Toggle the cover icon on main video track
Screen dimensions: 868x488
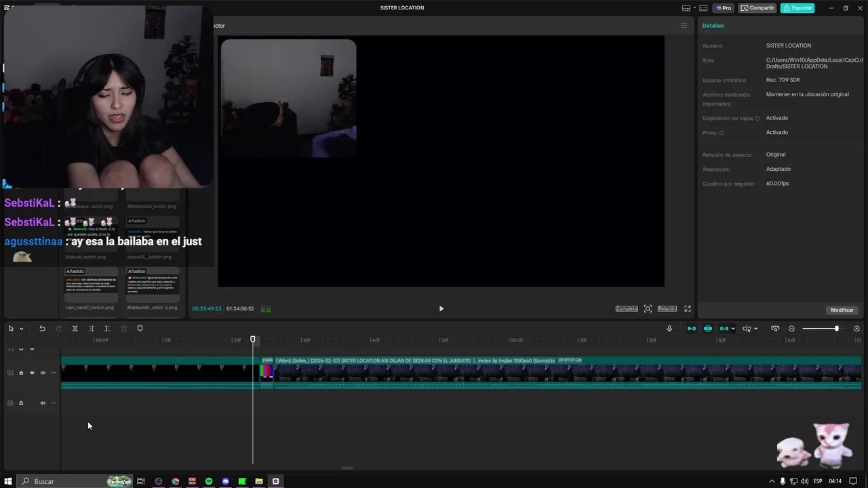click(10, 373)
